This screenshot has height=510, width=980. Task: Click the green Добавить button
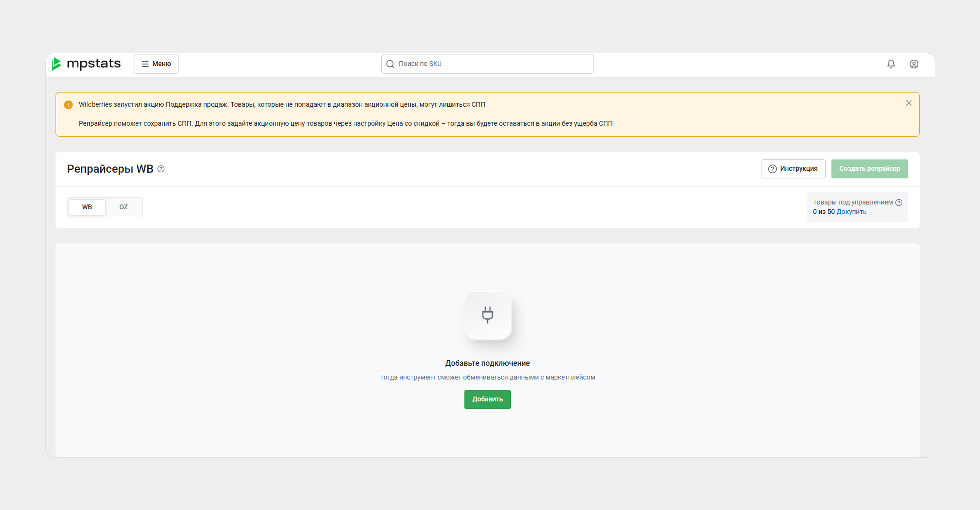pos(487,399)
